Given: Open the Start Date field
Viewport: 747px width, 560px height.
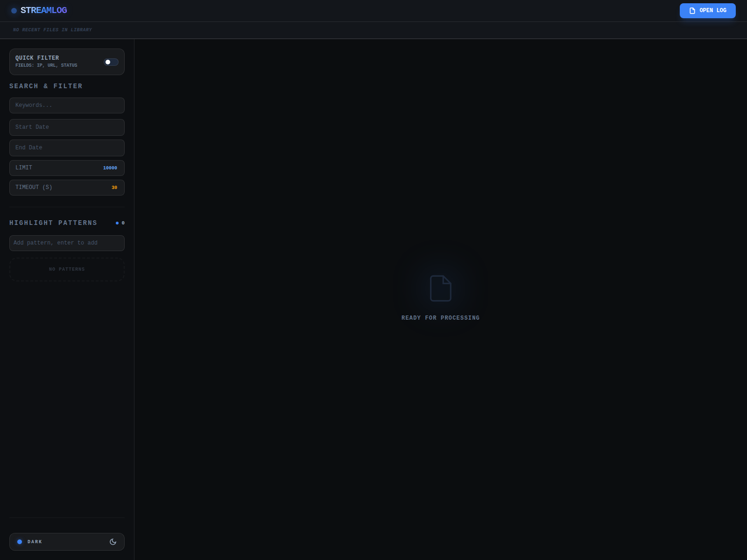Looking at the screenshot, I should click(67, 127).
